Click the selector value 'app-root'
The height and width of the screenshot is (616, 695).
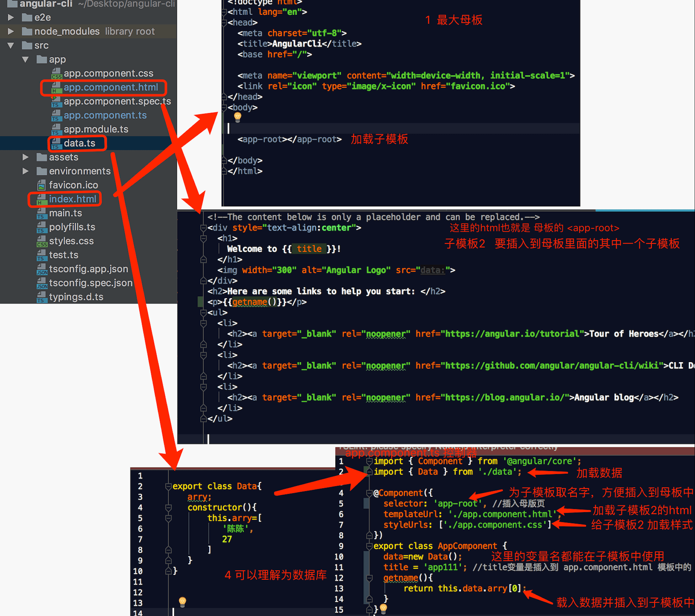[x=457, y=504]
